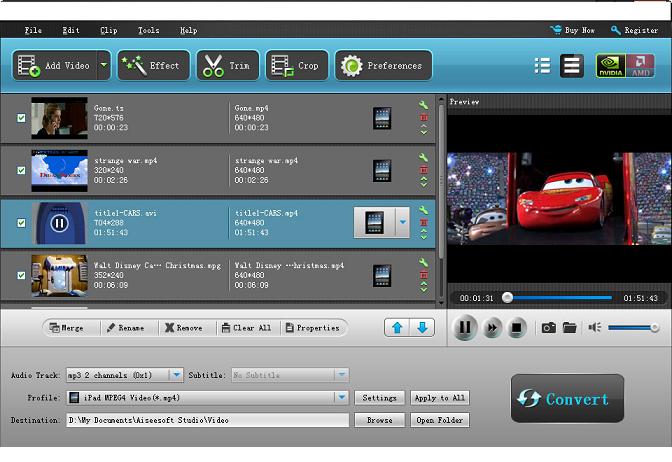This screenshot has width=672, height=462.
Task: Click the Destination path field
Action: pyautogui.click(x=207, y=420)
